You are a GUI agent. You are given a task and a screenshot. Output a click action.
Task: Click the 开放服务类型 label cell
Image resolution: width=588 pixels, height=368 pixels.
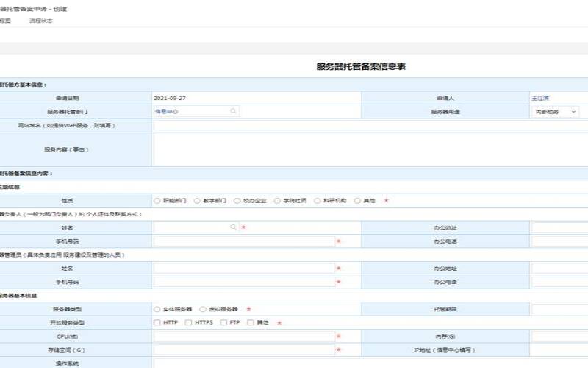pyautogui.click(x=76, y=323)
